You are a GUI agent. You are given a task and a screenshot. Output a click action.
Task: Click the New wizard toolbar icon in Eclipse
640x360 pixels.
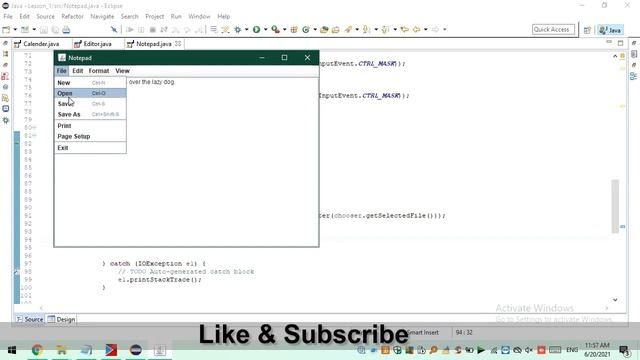(x=6, y=29)
